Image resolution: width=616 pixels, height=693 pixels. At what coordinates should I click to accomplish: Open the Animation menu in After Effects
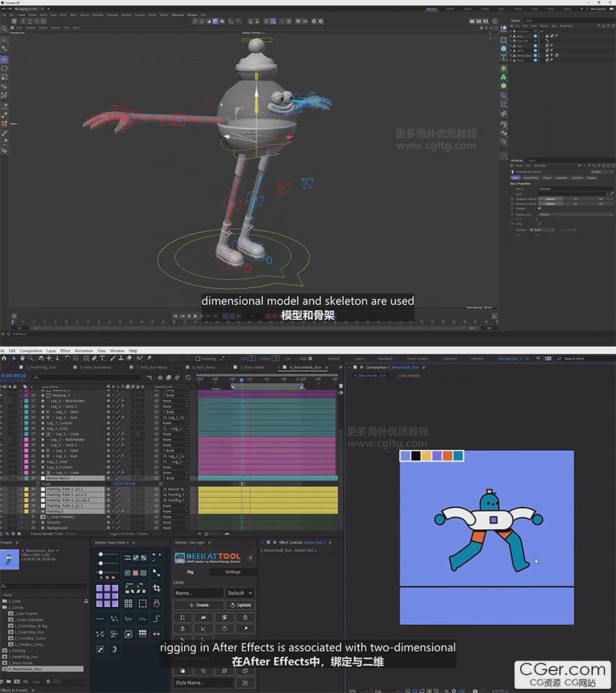coord(83,351)
